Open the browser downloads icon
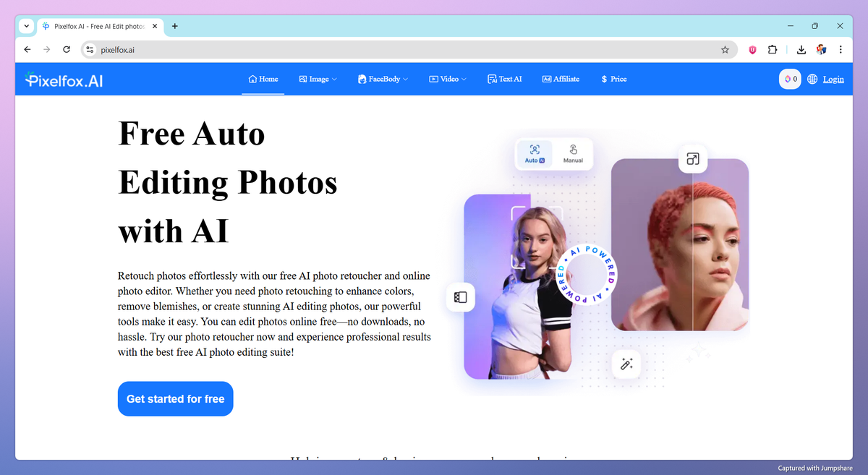 pos(801,50)
